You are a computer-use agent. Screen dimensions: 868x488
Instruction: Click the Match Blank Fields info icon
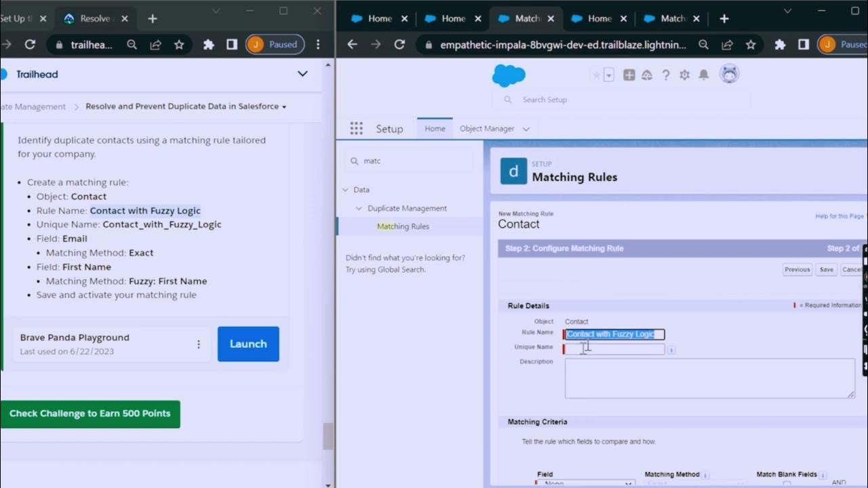[x=822, y=475]
